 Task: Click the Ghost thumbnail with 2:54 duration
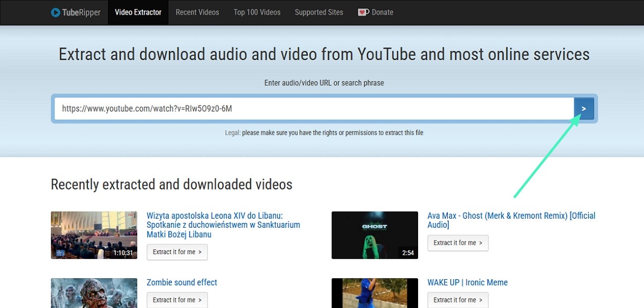tap(375, 235)
